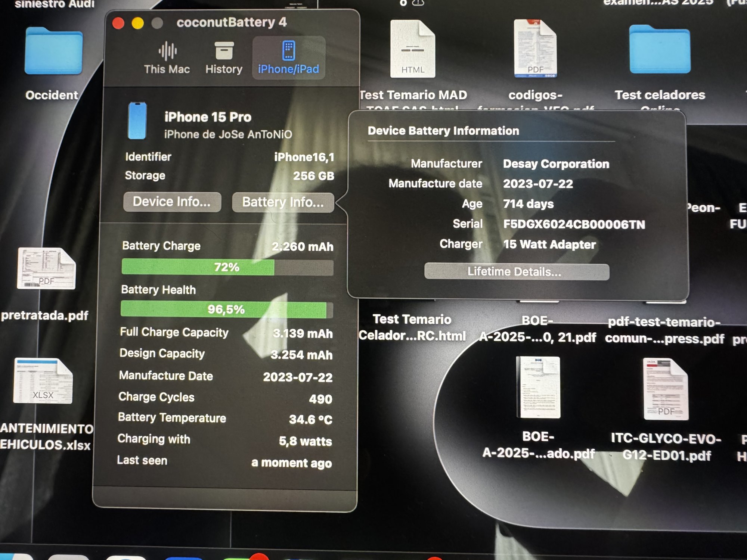Click the red close window button
Viewport: 747px width, 560px height.
(118, 23)
